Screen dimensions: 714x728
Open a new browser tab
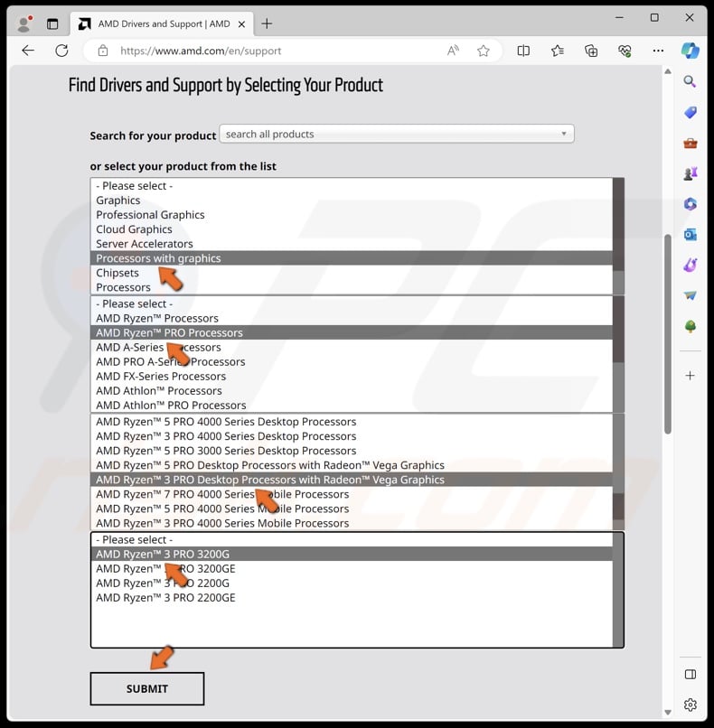[x=267, y=23]
